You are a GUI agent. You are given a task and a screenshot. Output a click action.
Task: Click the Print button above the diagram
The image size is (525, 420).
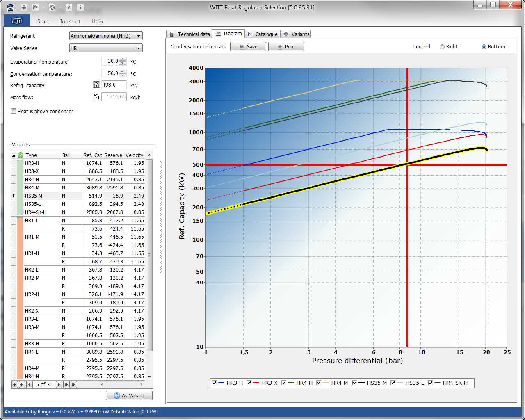pos(286,47)
